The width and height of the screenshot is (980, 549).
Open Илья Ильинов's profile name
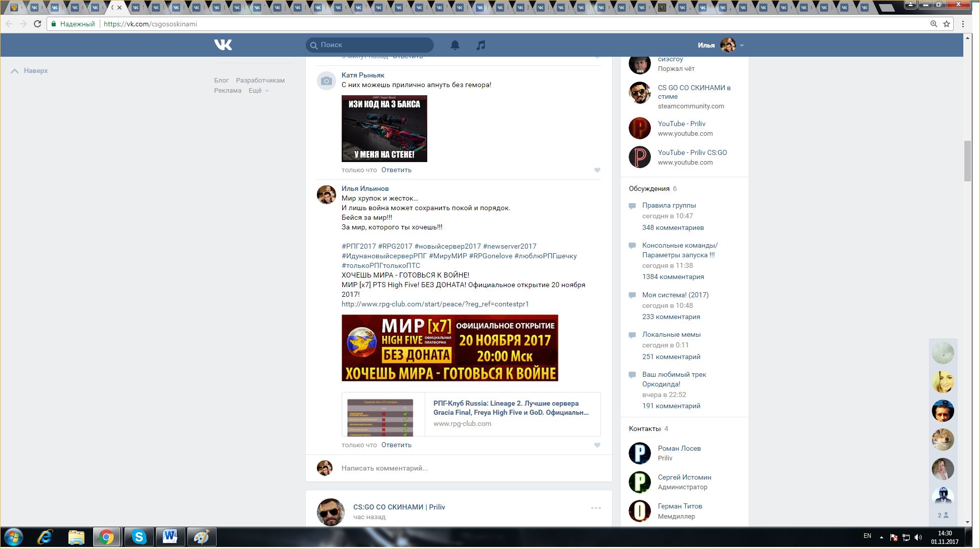[x=365, y=188]
